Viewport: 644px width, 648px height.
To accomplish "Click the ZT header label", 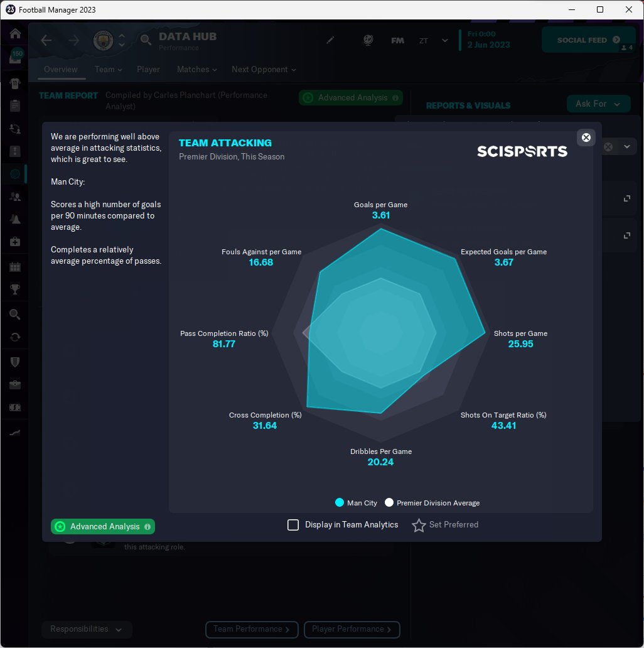I will pyautogui.click(x=424, y=40).
